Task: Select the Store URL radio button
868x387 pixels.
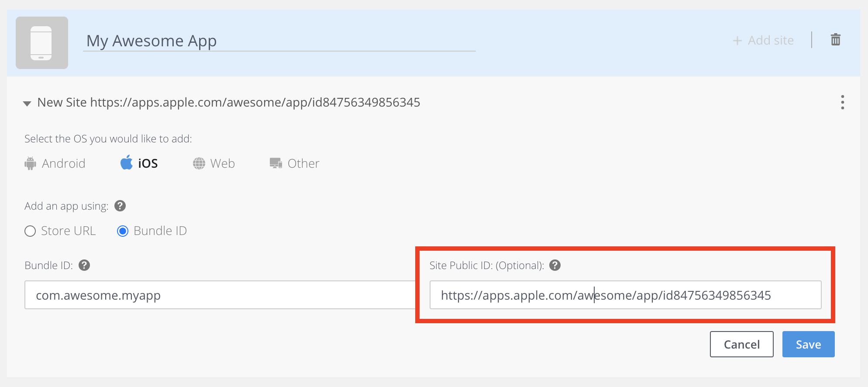Action: pos(30,231)
